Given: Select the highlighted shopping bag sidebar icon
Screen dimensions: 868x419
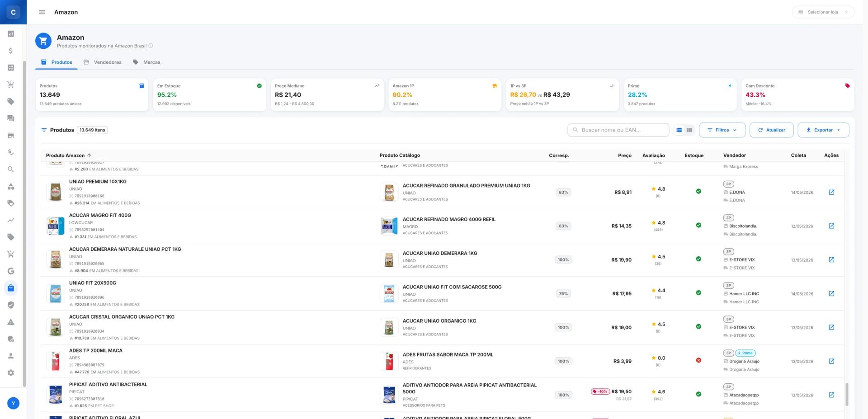Looking at the screenshot, I should (11, 288).
